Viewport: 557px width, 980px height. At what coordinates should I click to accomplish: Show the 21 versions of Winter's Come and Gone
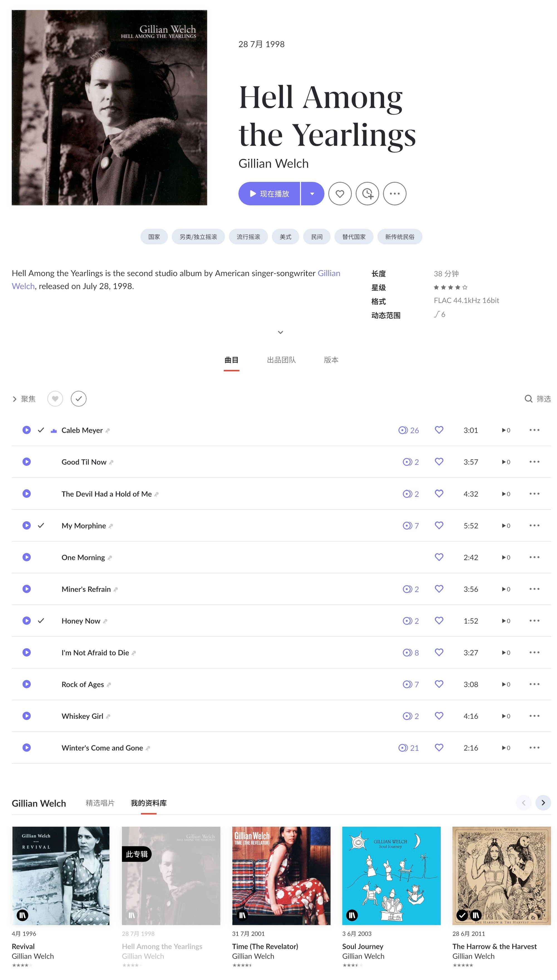[x=409, y=748]
